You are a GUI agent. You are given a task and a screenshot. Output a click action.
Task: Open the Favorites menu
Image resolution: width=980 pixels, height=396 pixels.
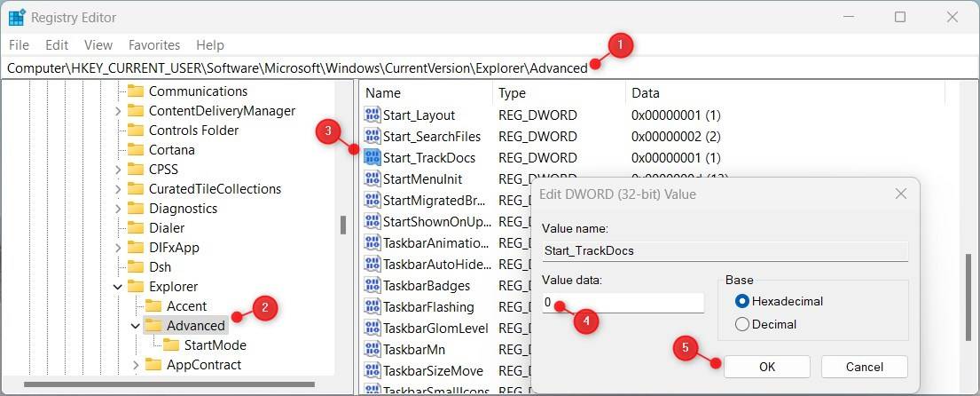tap(154, 44)
